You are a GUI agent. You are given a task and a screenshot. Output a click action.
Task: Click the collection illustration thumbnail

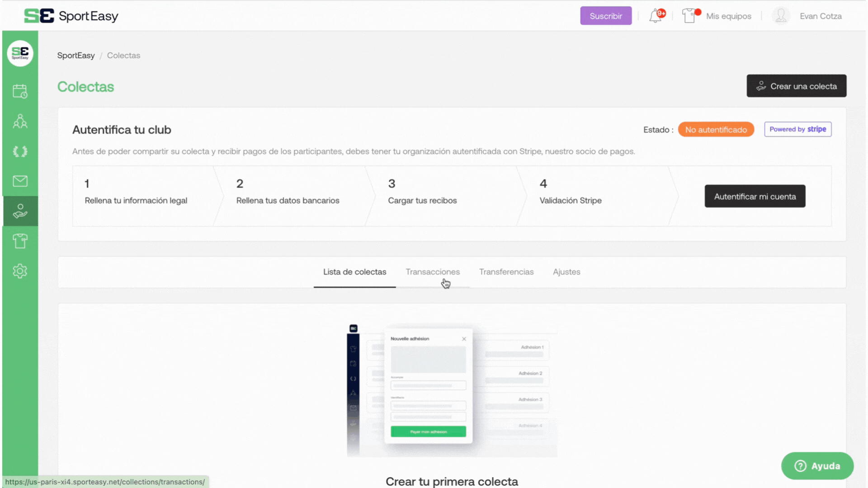point(452,391)
